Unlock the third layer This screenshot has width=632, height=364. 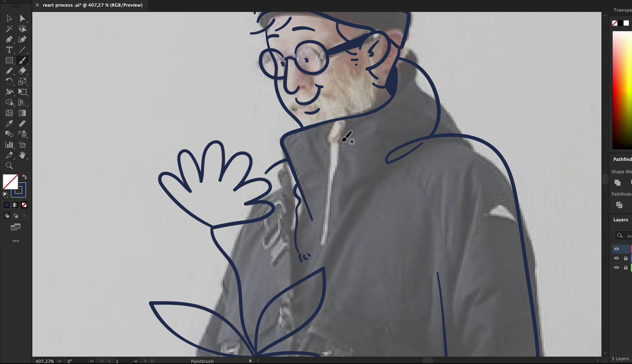pos(626,267)
